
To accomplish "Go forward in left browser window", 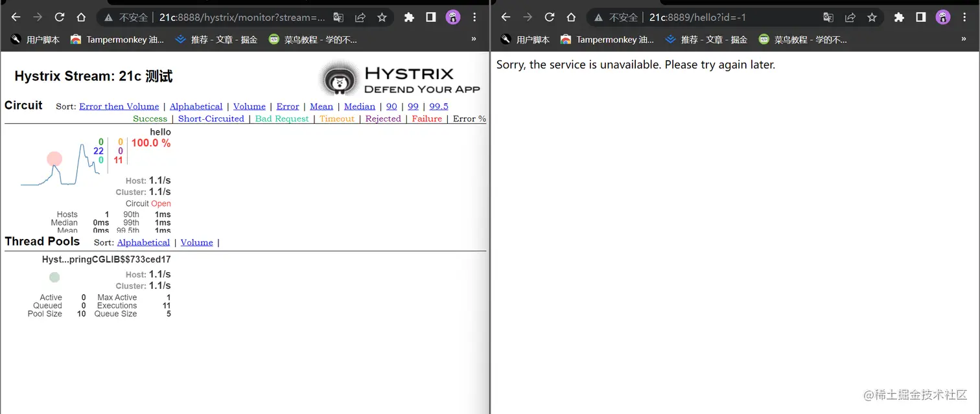I will (38, 17).
